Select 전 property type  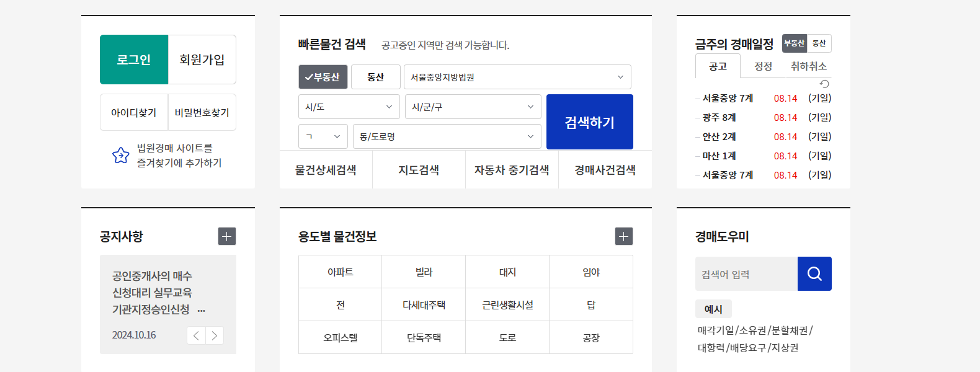(341, 304)
